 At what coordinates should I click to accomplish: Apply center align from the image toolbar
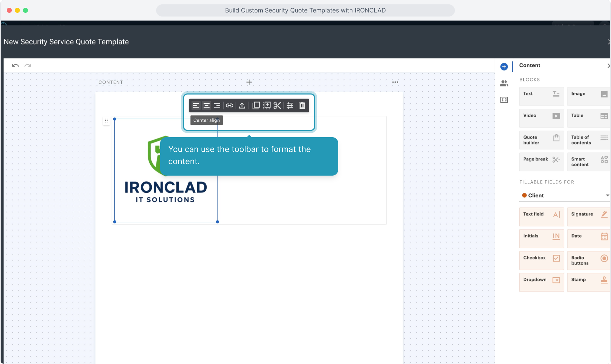coord(206,106)
